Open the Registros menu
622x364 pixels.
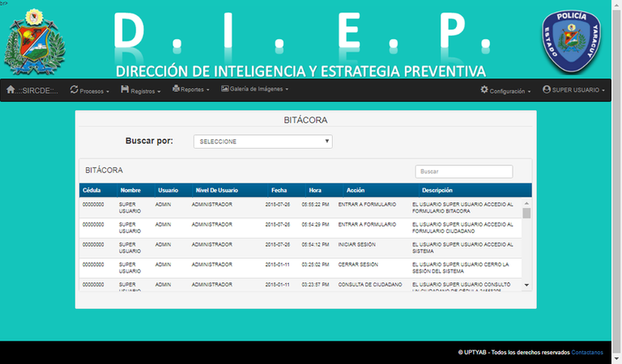click(140, 91)
